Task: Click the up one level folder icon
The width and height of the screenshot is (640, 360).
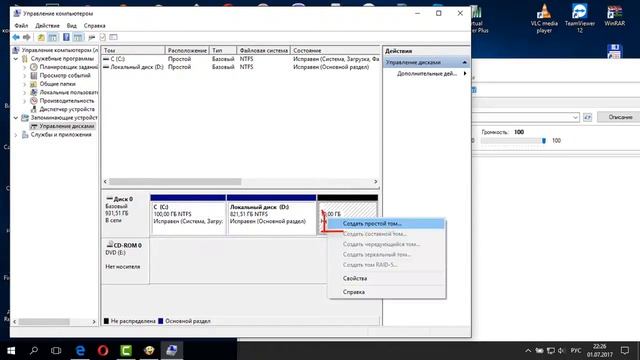Action: 41,37
